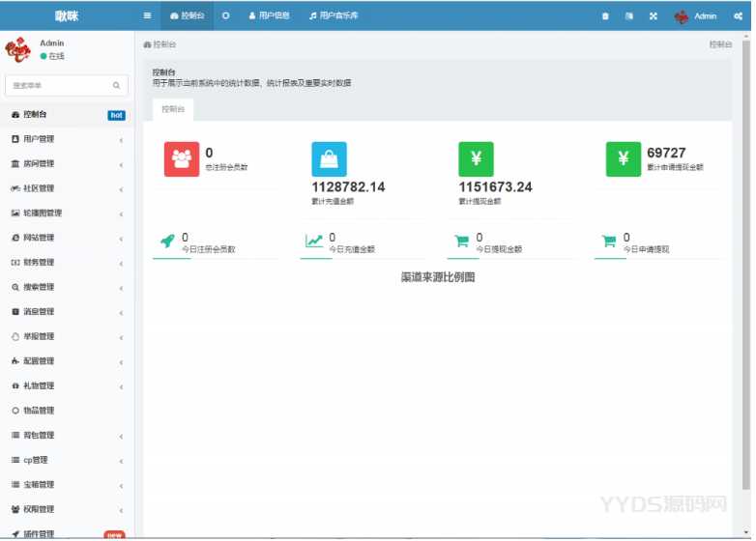Click the blue shopping bag recharge icon

coord(329,158)
